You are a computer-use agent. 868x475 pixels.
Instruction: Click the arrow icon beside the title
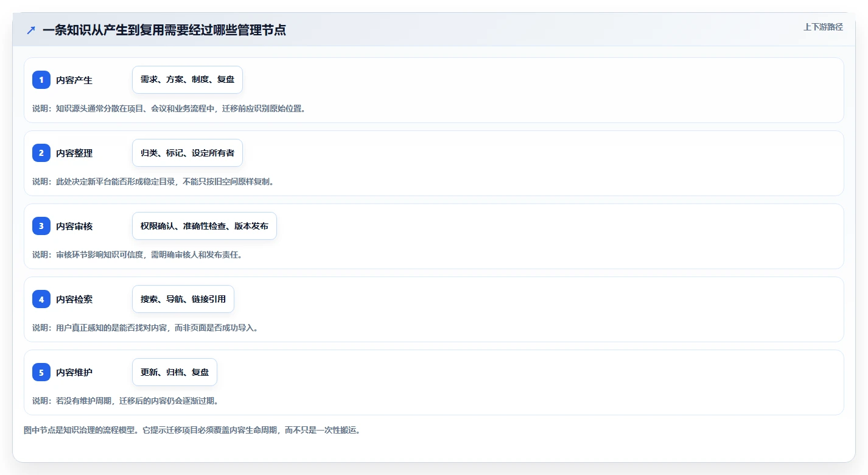click(x=31, y=30)
